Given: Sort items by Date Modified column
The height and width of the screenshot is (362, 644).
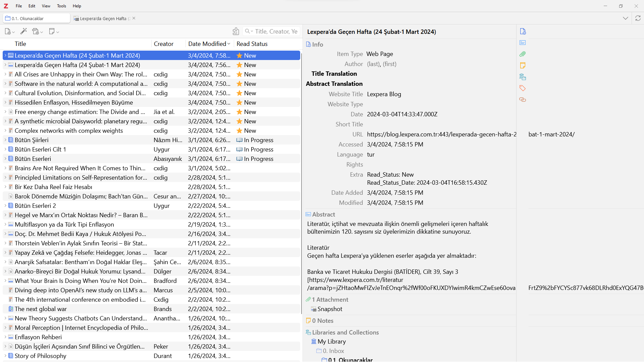Looking at the screenshot, I should (207, 44).
